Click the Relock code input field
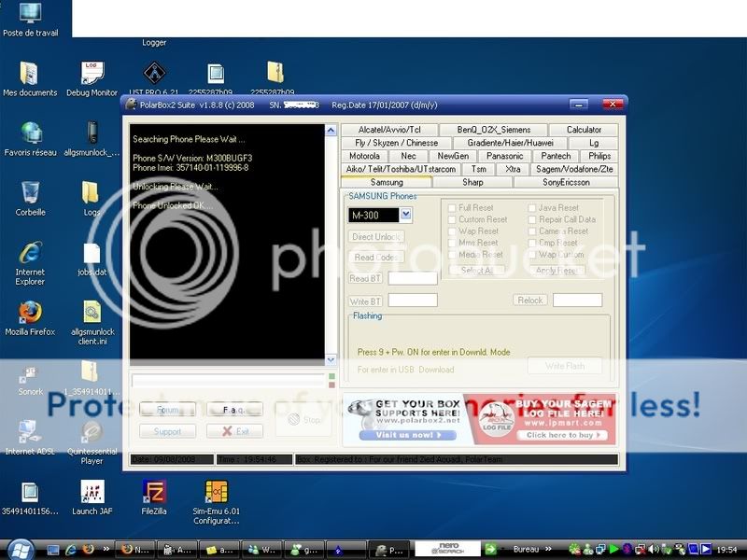Viewport: 747px width, 560px height. (x=577, y=300)
